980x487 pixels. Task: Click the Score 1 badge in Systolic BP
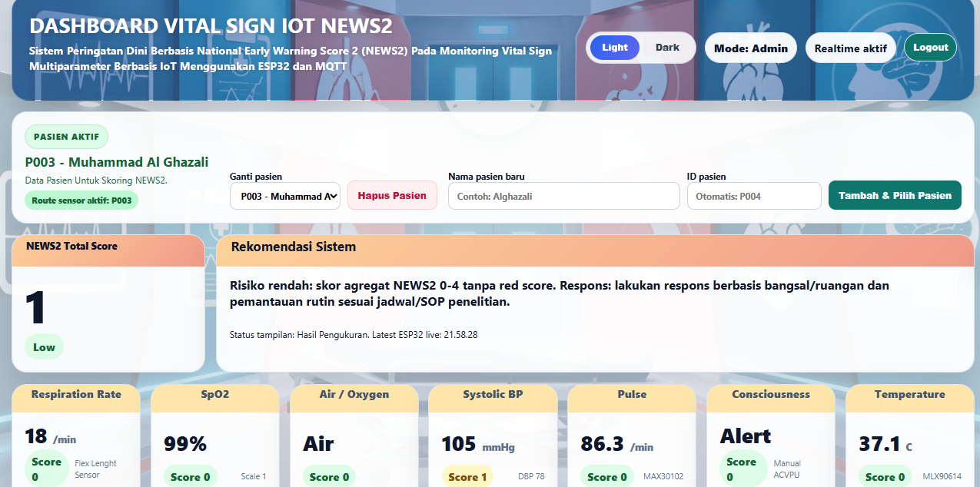(467, 477)
